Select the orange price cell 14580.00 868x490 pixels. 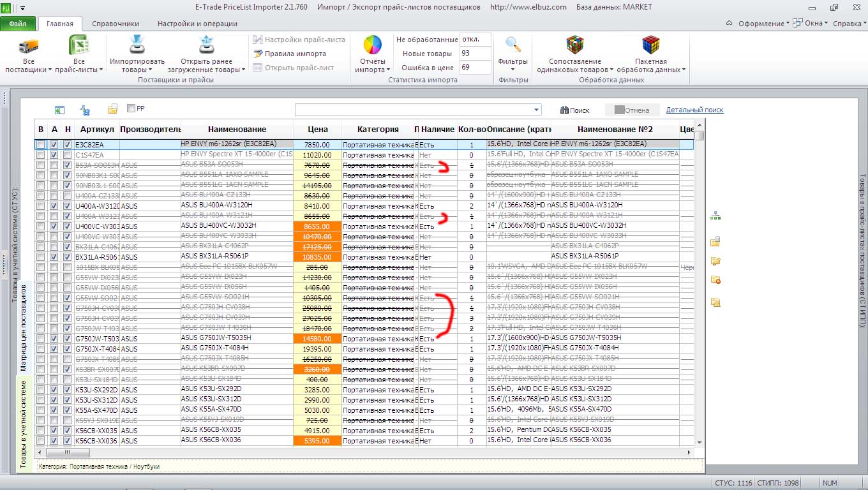pos(318,339)
